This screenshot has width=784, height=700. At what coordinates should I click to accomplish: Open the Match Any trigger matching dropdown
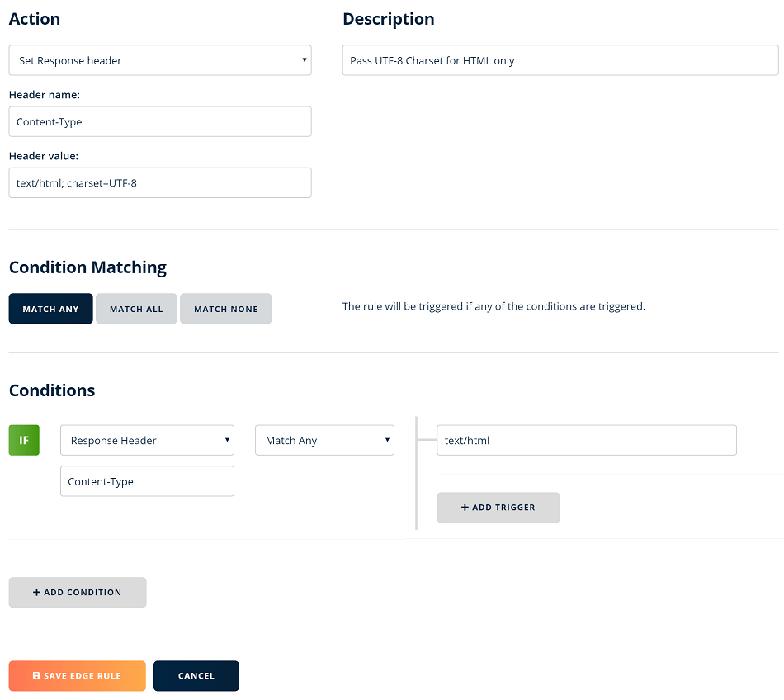(x=324, y=440)
